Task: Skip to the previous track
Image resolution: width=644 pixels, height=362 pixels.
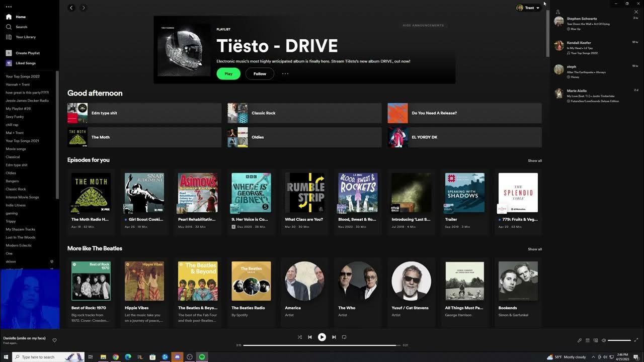Action: [310, 337]
